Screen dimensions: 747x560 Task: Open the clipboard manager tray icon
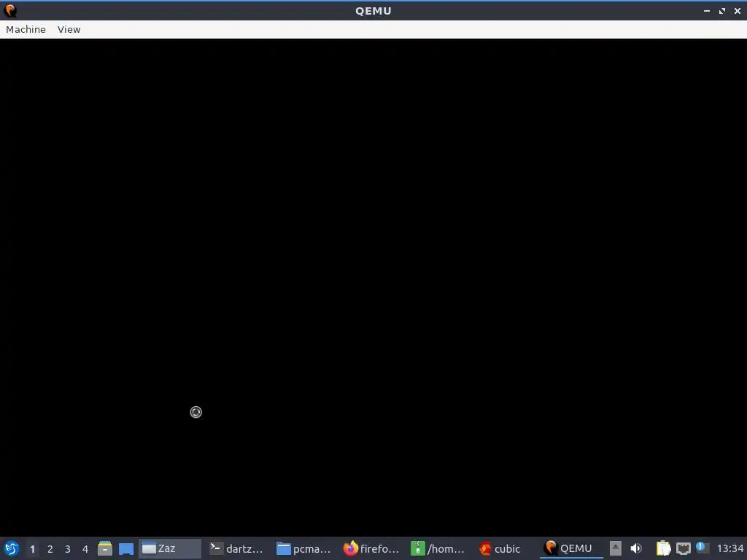coord(663,548)
